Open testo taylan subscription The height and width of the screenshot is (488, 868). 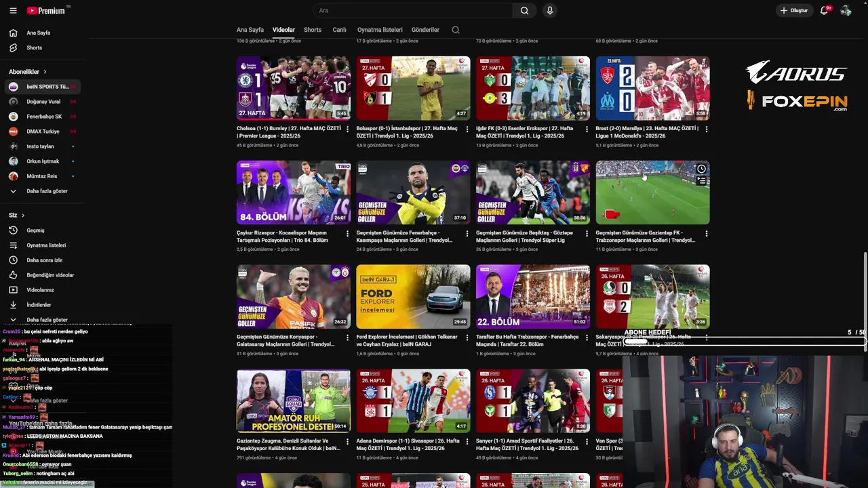43,146
